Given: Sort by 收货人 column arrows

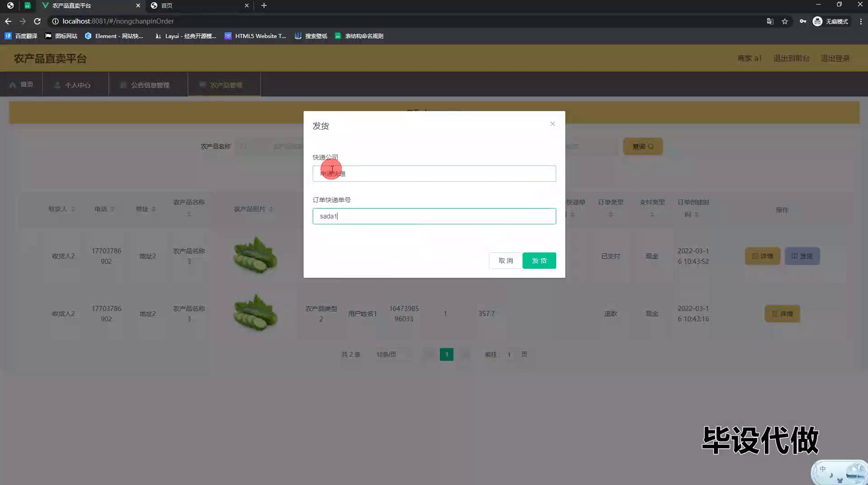Looking at the screenshot, I should [x=73, y=209].
